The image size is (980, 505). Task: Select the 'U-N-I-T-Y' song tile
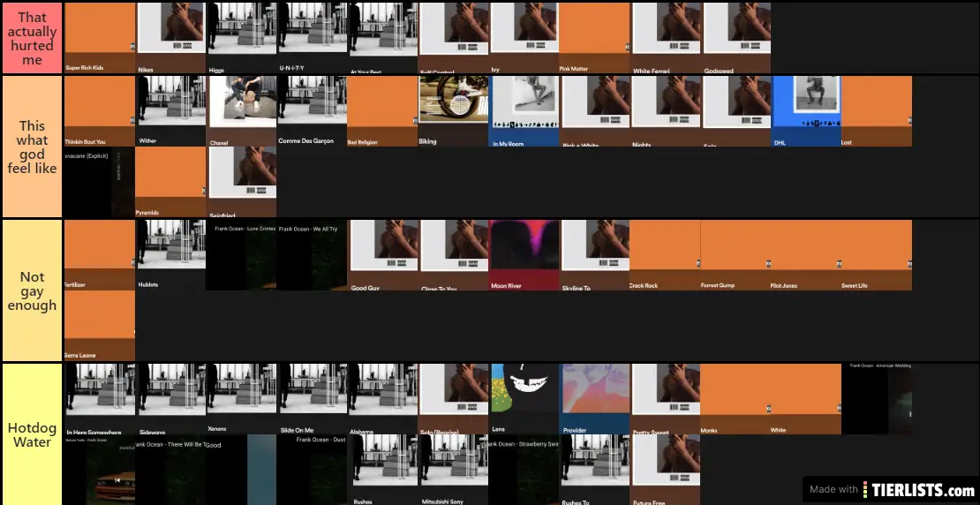click(x=312, y=38)
